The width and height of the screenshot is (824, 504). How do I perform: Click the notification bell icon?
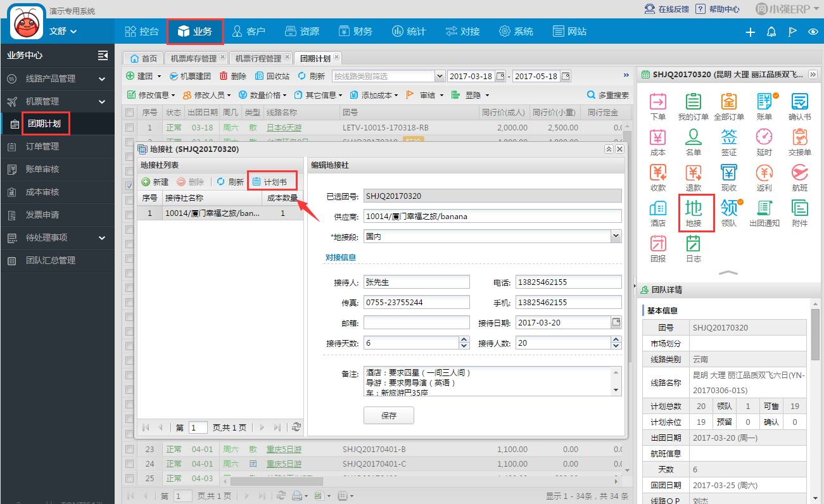pos(771,32)
